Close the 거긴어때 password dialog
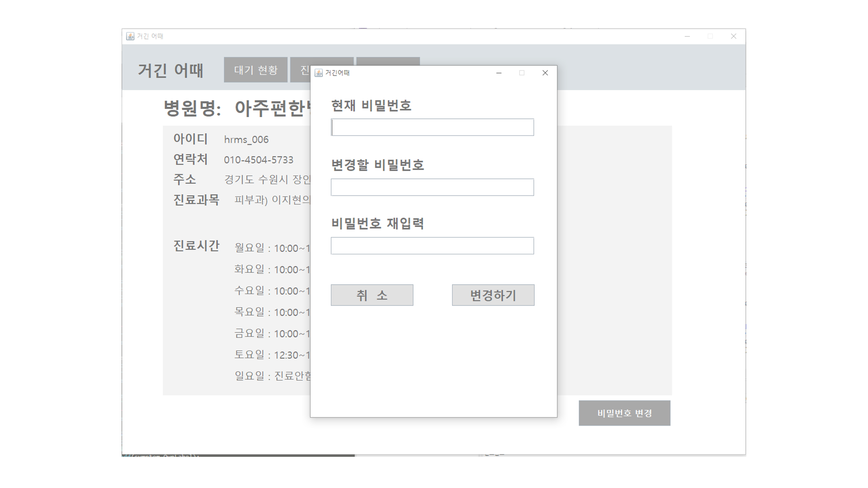Image resolution: width=868 pixels, height=488 pixels. click(x=545, y=73)
